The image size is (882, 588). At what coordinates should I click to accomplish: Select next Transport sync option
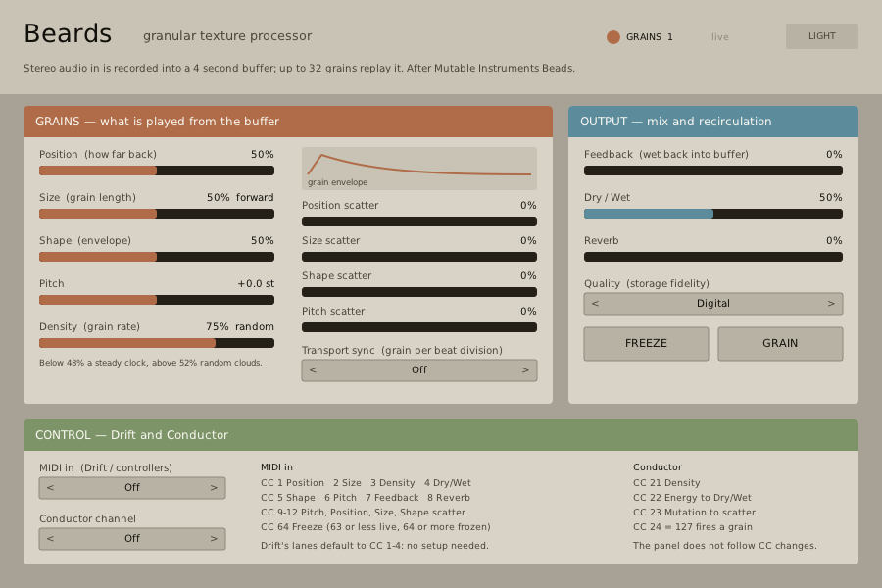(x=525, y=370)
